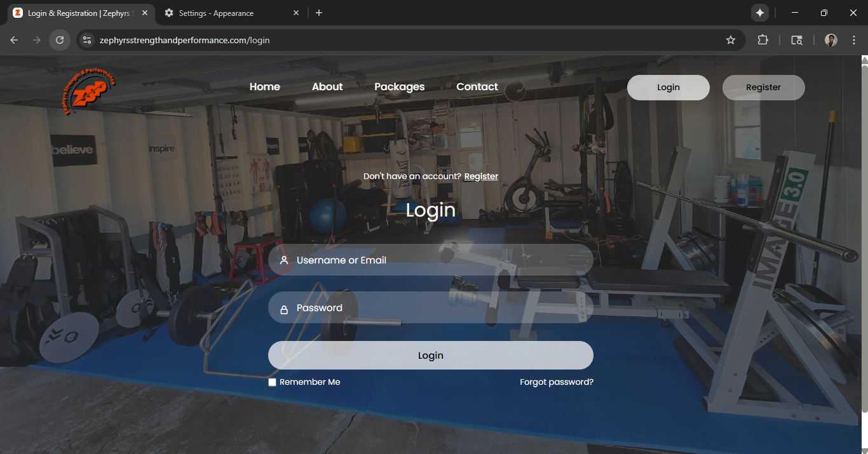Reload the login page
Screen dimensions: 868x454
coord(59,39)
